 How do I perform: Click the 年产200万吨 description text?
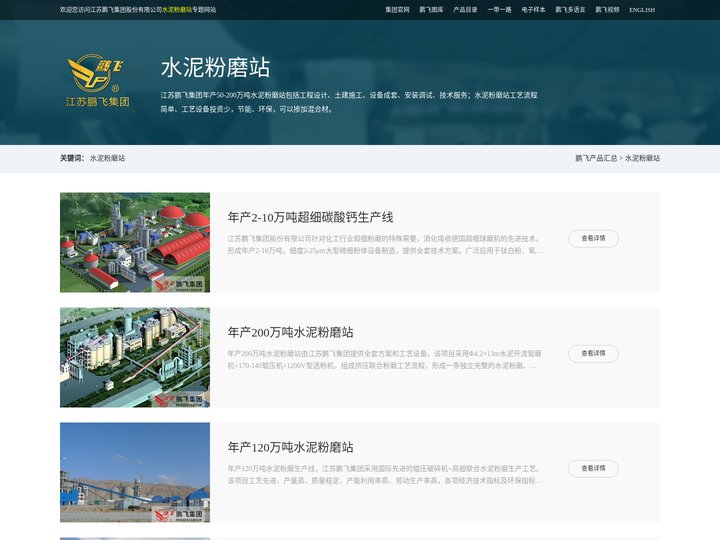[385, 360]
